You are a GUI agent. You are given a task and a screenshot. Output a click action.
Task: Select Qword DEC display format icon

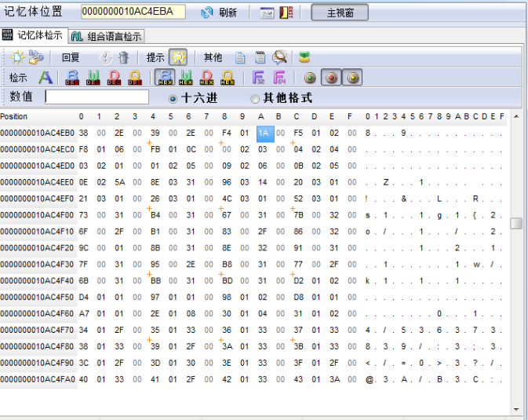click(x=135, y=77)
